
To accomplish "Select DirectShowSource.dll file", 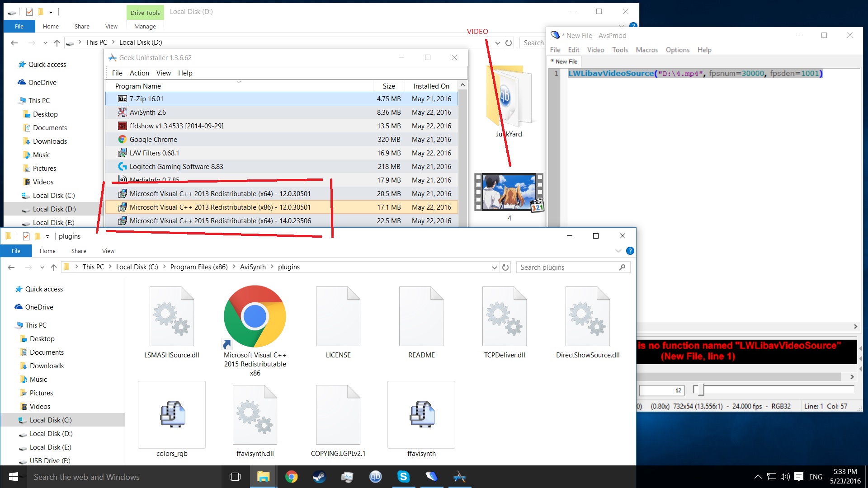I will coord(588,316).
